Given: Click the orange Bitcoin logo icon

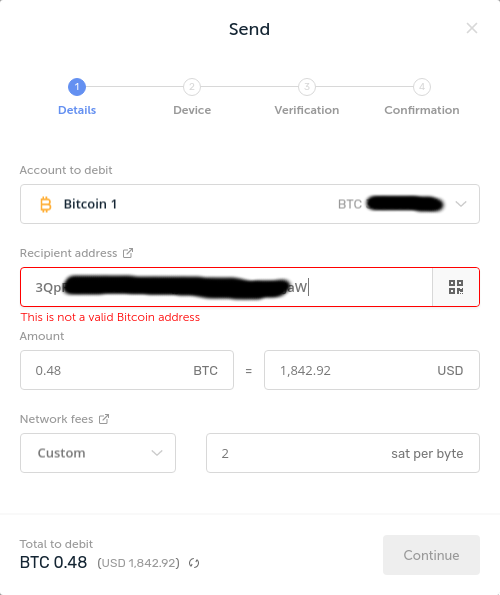Looking at the screenshot, I should 46,204.
